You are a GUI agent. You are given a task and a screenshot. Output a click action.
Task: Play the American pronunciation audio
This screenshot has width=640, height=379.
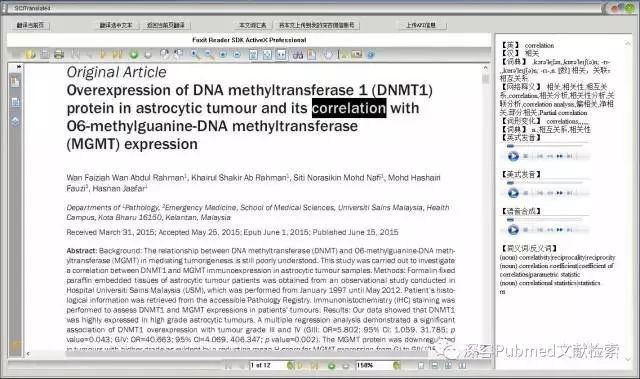tap(513, 193)
